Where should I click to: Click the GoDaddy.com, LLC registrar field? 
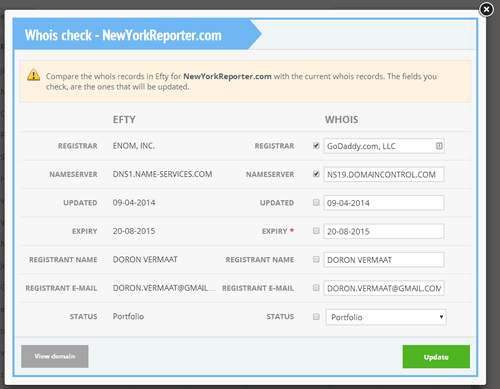384,146
